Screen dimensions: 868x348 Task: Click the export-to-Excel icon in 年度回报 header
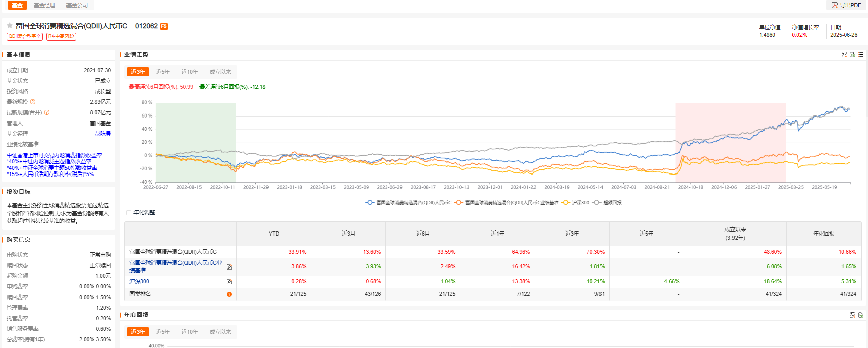(x=861, y=315)
